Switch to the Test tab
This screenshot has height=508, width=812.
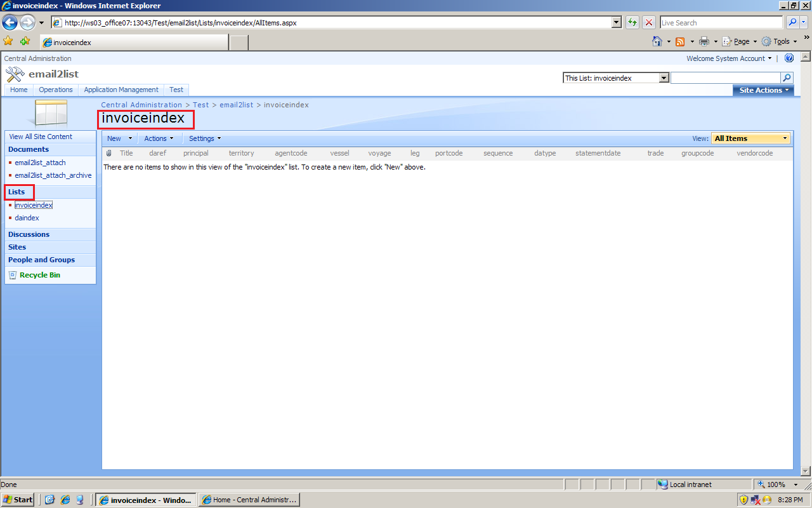176,90
